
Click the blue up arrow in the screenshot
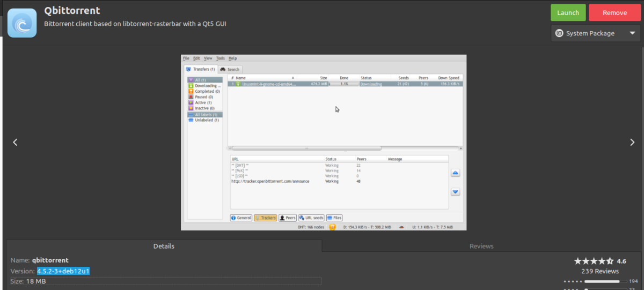click(x=455, y=173)
